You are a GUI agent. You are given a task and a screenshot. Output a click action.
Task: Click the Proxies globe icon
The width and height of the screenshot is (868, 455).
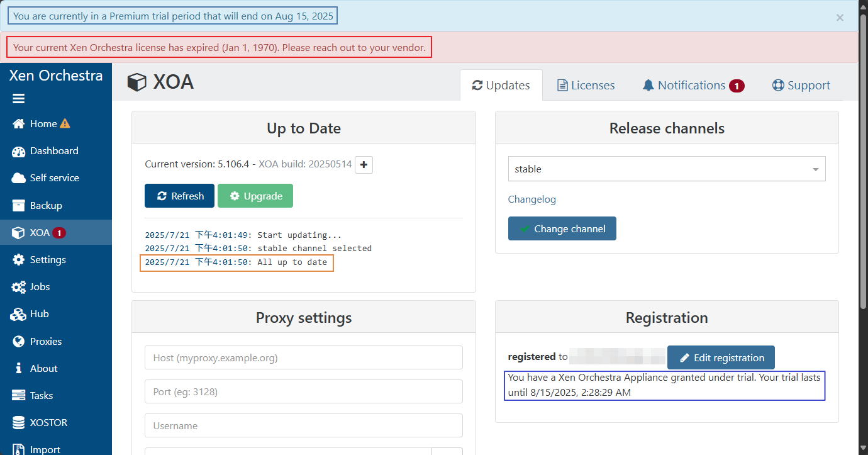(19, 342)
